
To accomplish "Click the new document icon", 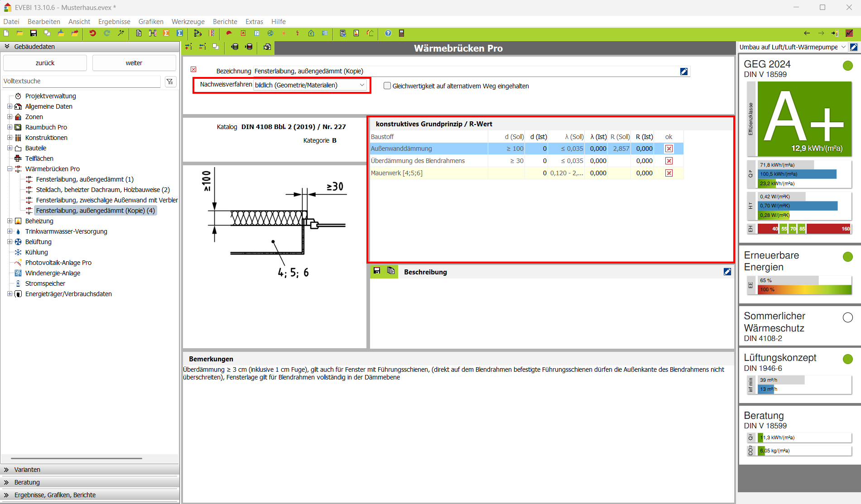I will point(6,33).
